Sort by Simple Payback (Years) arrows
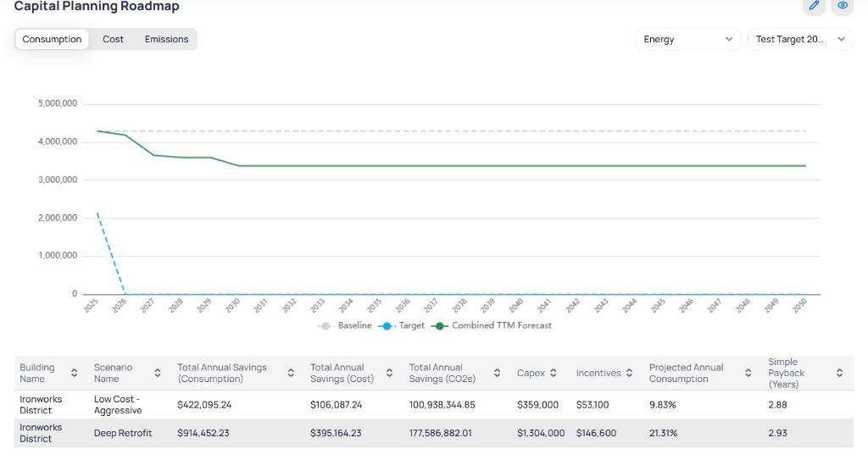The width and height of the screenshot is (868, 460). [839, 373]
